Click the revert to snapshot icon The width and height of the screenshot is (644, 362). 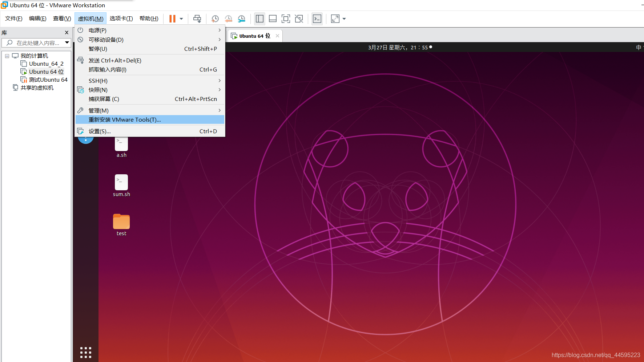228,19
